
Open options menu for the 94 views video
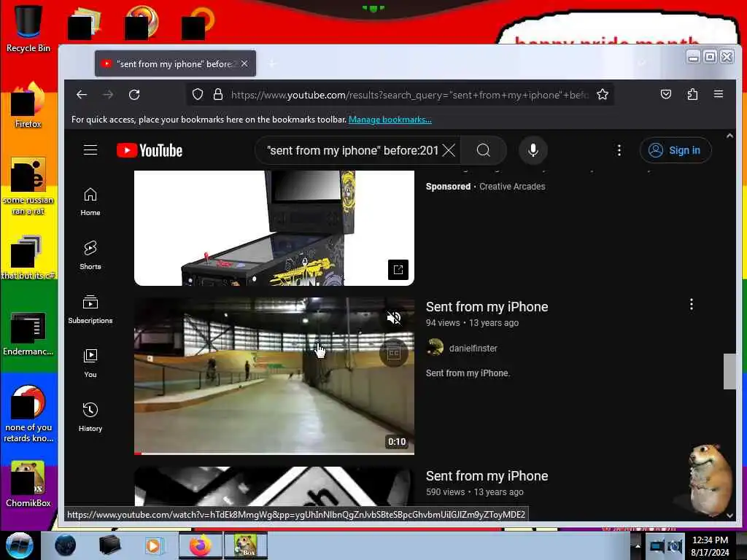pos(692,305)
